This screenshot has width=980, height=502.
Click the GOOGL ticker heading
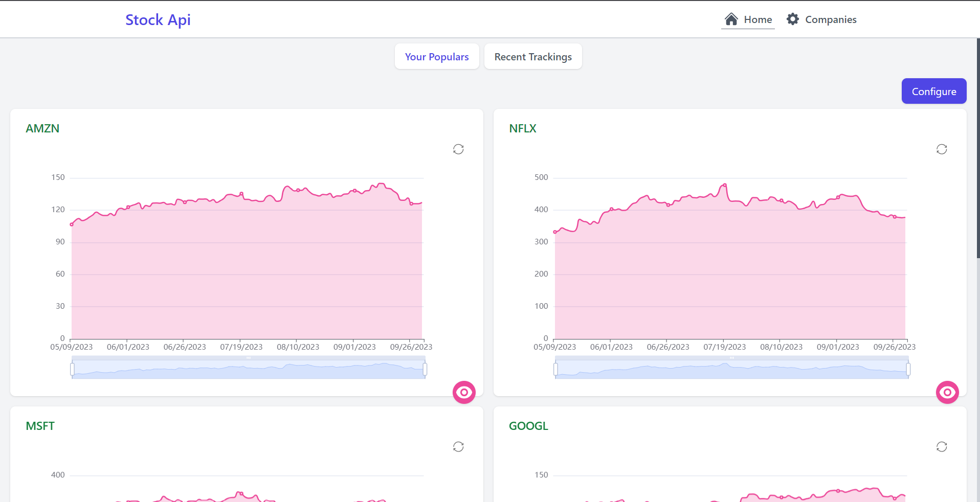point(528,426)
